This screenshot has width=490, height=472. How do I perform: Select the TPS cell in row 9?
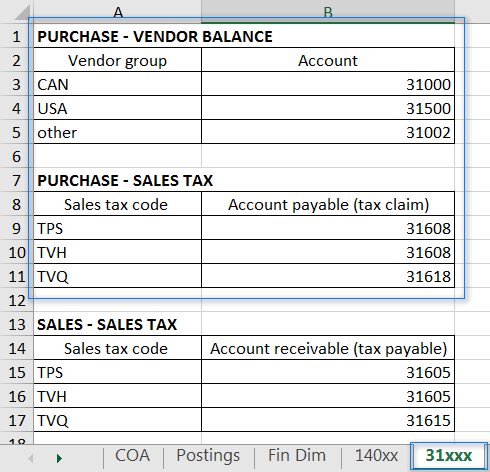[x=118, y=228]
